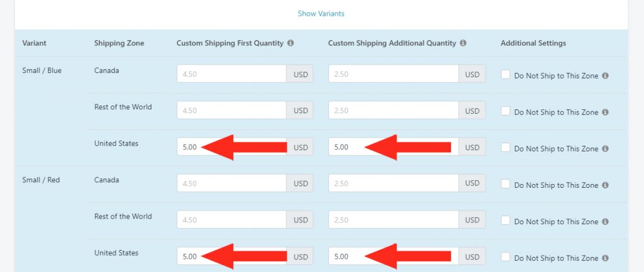Check Do Not Ship for Small / Blue Canada
The image size is (644, 272).
pos(506,74)
